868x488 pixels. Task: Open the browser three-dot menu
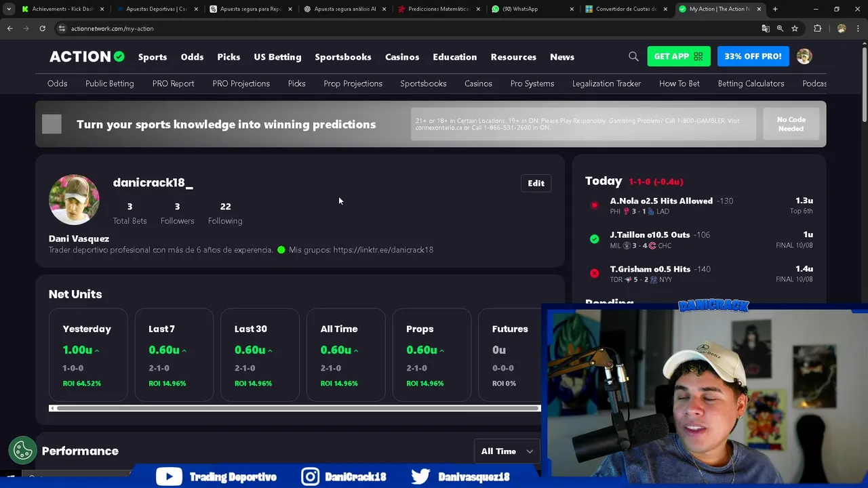tap(858, 28)
